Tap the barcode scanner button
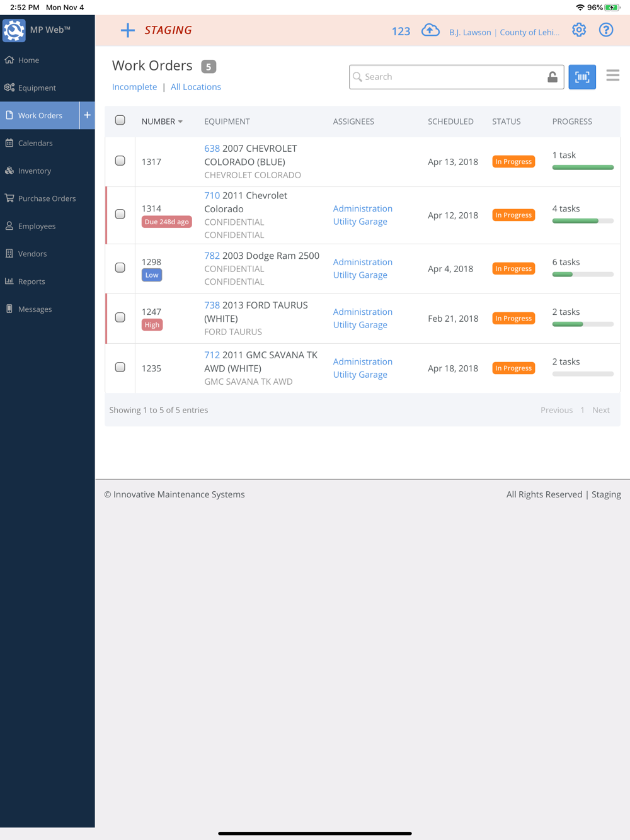The image size is (630, 840). (x=582, y=77)
